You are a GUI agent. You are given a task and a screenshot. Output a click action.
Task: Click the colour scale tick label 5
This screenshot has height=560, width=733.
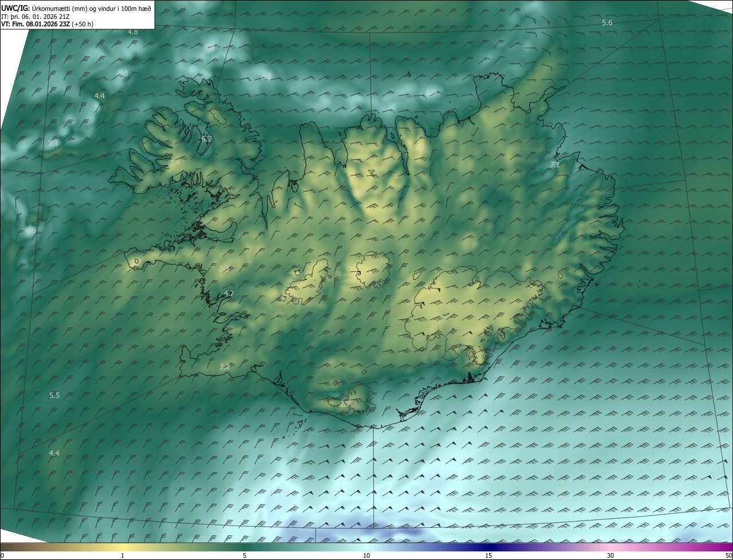tap(245, 556)
